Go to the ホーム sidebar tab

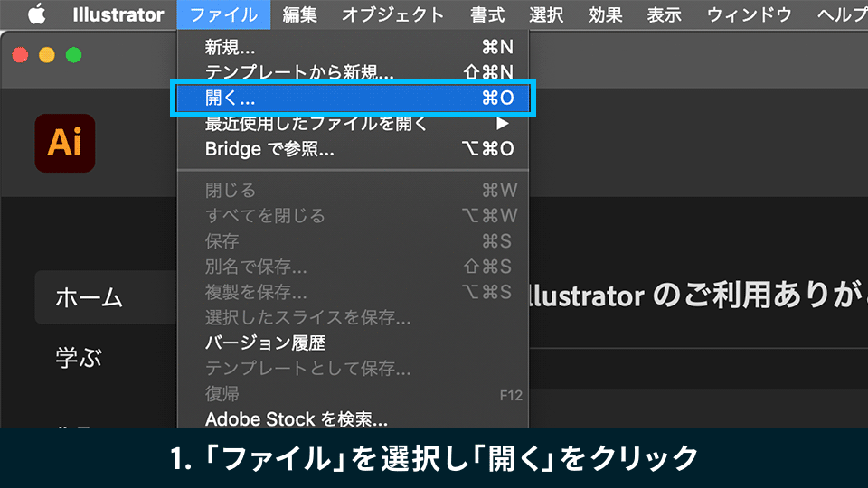point(90,297)
